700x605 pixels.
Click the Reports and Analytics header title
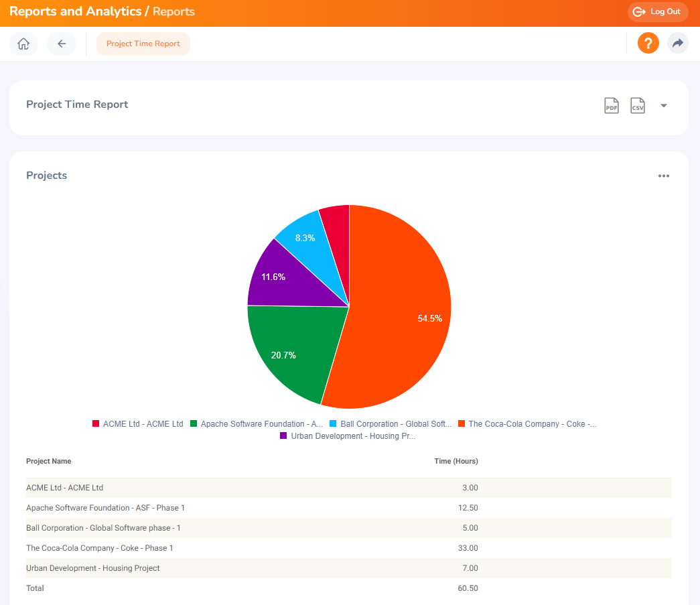click(x=76, y=11)
